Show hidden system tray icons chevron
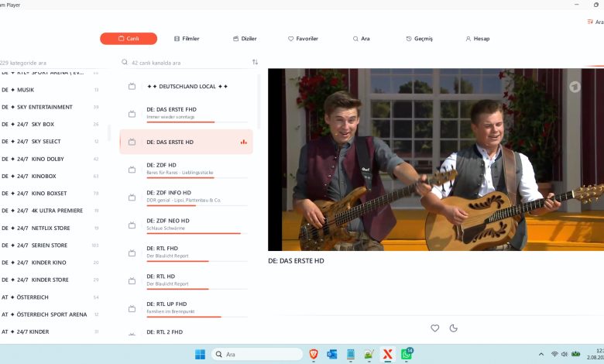Image resolution: width=604 pixels, height=364 pixels. (x=541, y=355)
